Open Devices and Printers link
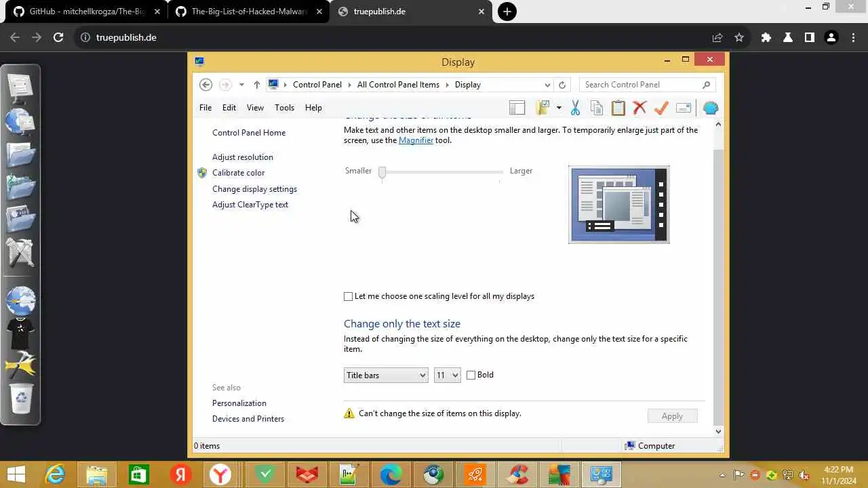The height and width of the screenshot is (488, 868). pos(248,419)
